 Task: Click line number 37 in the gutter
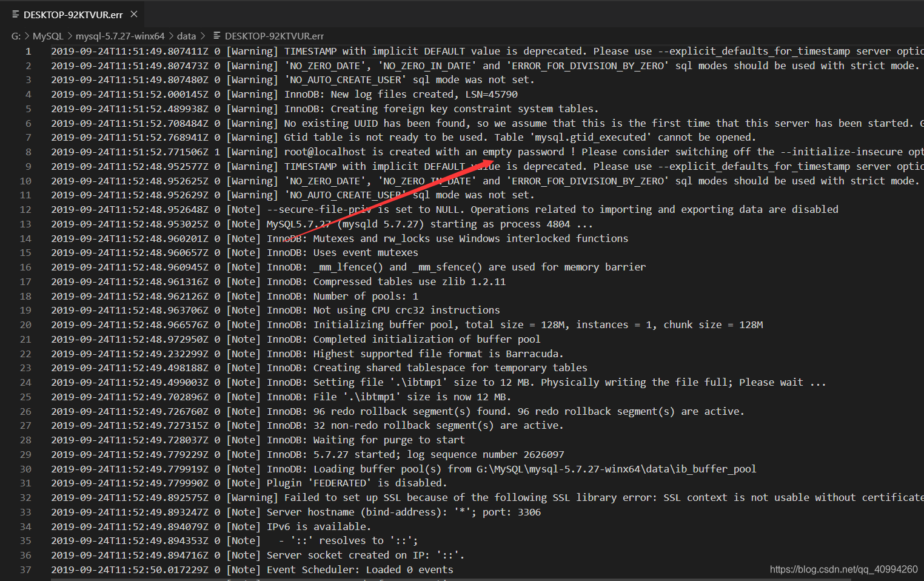[x=25, y=570]
